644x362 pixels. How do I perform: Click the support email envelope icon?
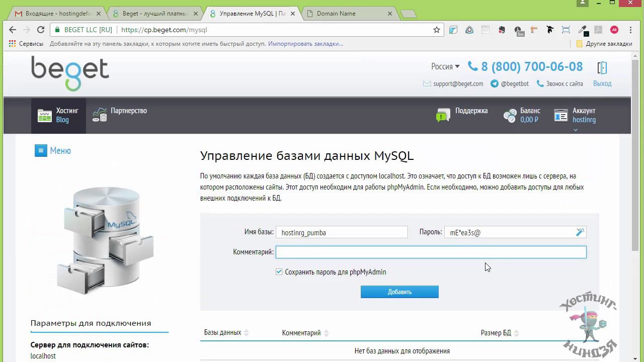point(427,84)
